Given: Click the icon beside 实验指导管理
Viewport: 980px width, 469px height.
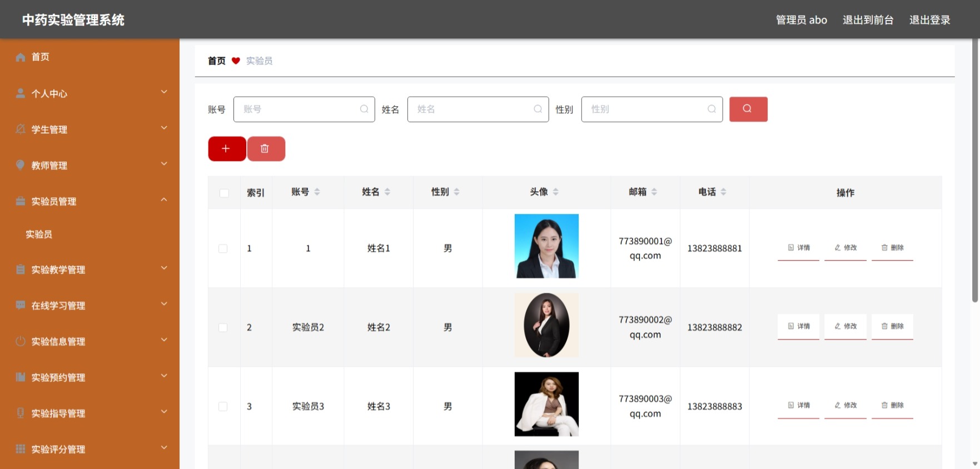Looking at the screenshot, I should [x=21, y=413].
